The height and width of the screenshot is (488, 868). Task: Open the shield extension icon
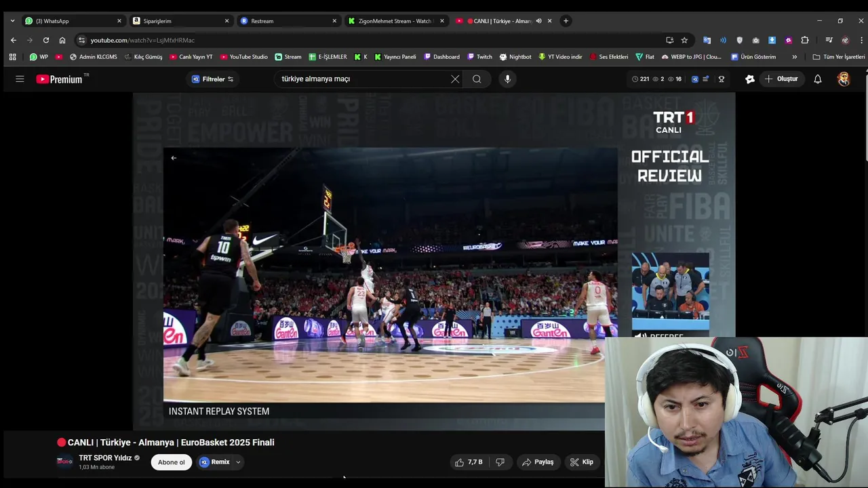tap(740, 40)
